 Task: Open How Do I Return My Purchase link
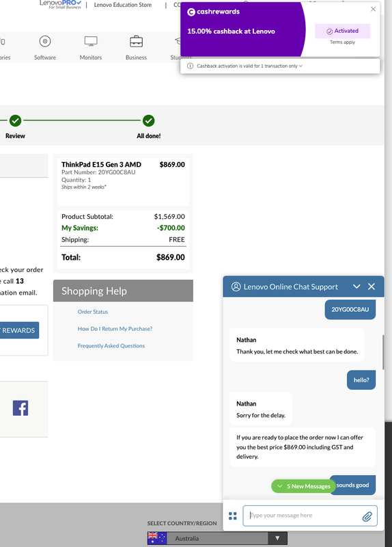pos(115,329)
